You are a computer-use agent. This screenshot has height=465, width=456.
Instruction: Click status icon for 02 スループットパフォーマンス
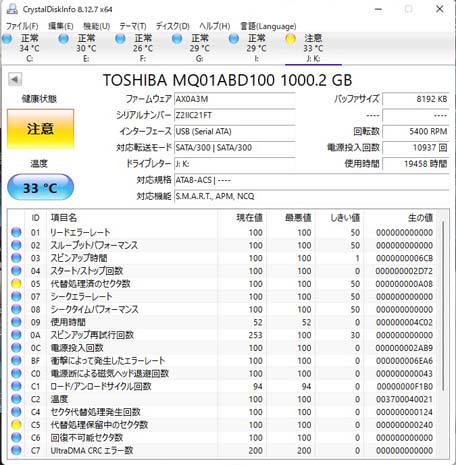click(x=16, y=245)
